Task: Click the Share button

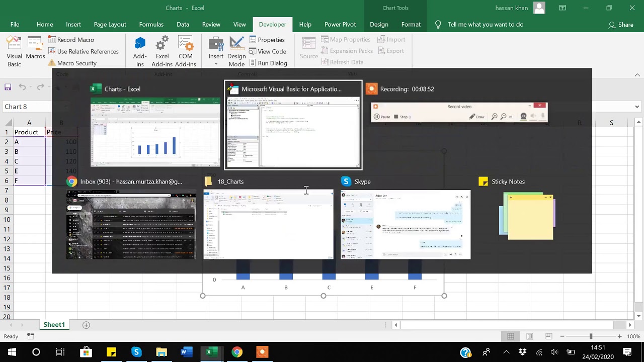Action: point(620,25)
